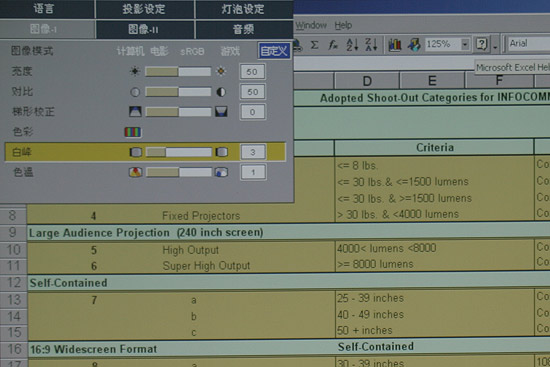This screenshot has width=550, height=367.
Task: Expand the 125% zoom dropdown
Action: pyautogui.click(x=465, y=45)
